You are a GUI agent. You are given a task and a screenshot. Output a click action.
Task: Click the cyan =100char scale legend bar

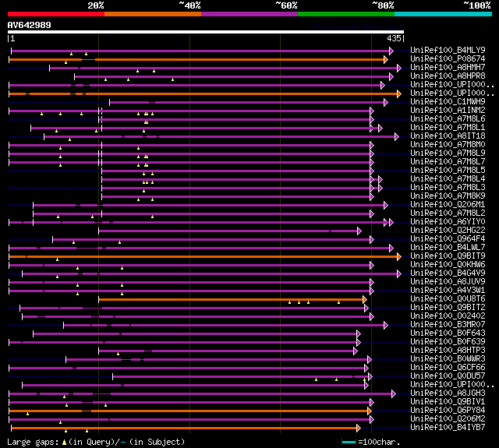click(x=349, y=442)
